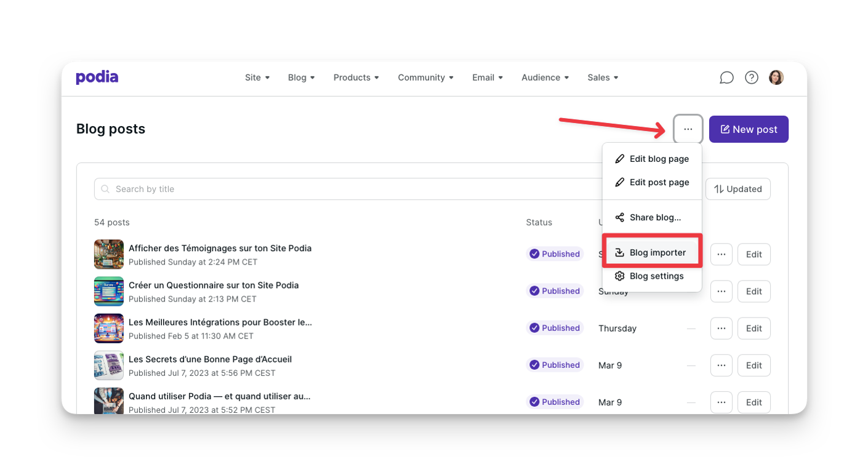
Task: Open the Updated sort dropdown
Action: point(737,189)
